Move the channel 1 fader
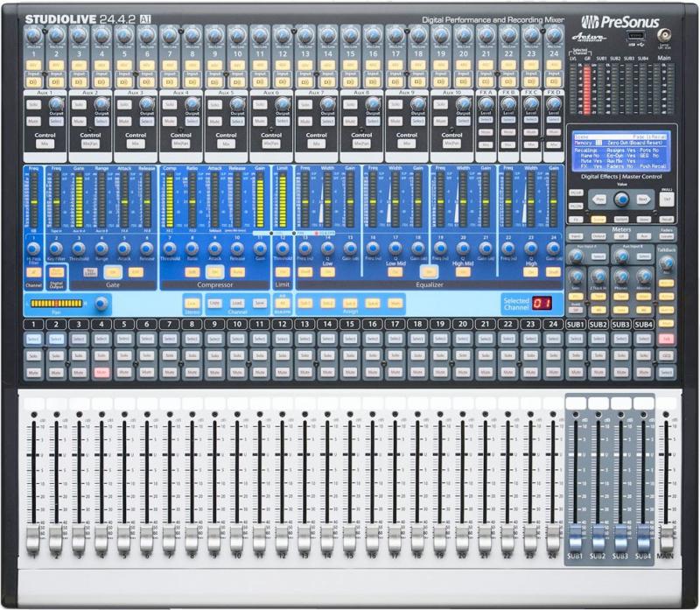Screen dimensions: 700x610 point(33,539)
